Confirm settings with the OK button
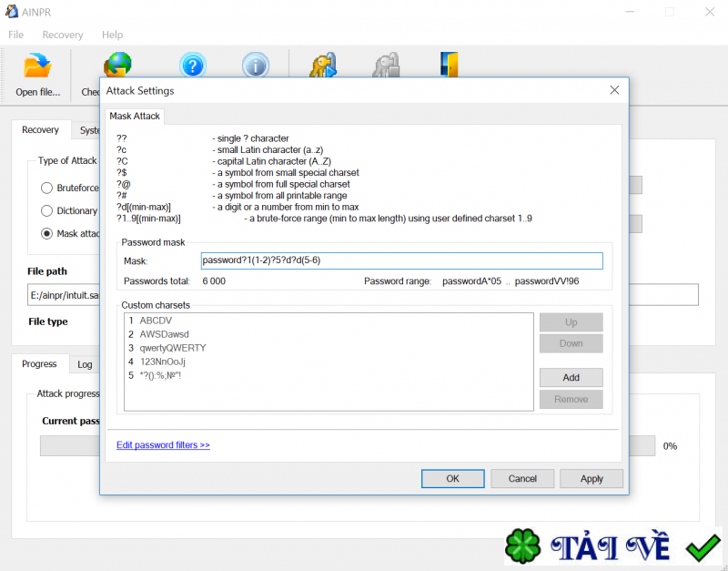Viewport: 728px width, 571px height. (452, 478)
